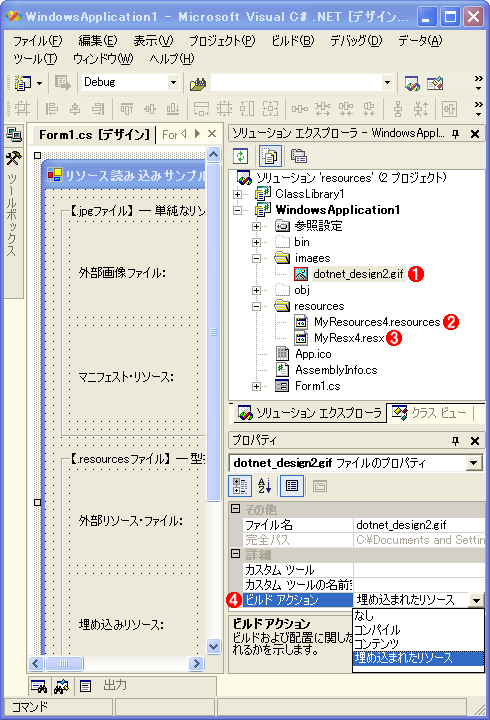The height and width of the screenshot is (720, 490).
Task: Select AssemblyInfo.cs in the tree
Action: point(336,370)
